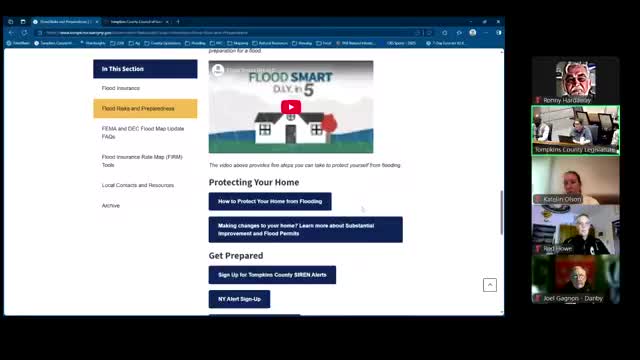Close the Flood Risks and Preparedness tab
The width and height of the screenshot is (640, 360).
tap(97, 22)
